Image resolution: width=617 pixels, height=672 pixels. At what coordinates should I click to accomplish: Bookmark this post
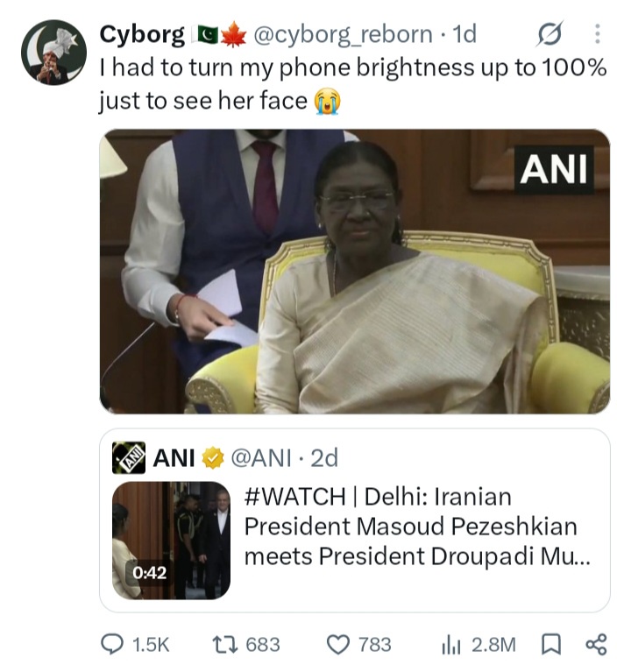[551, 645]
